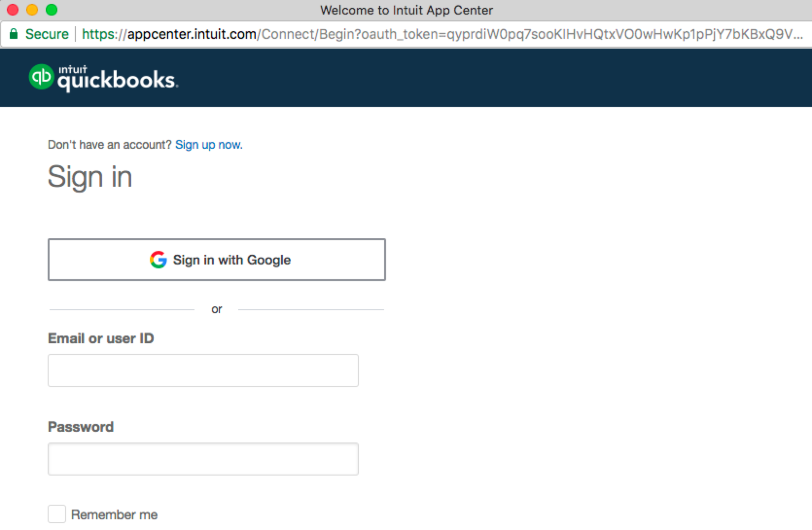
Task: Click the Google G logo icon
Action: click(x=158, y=260)
